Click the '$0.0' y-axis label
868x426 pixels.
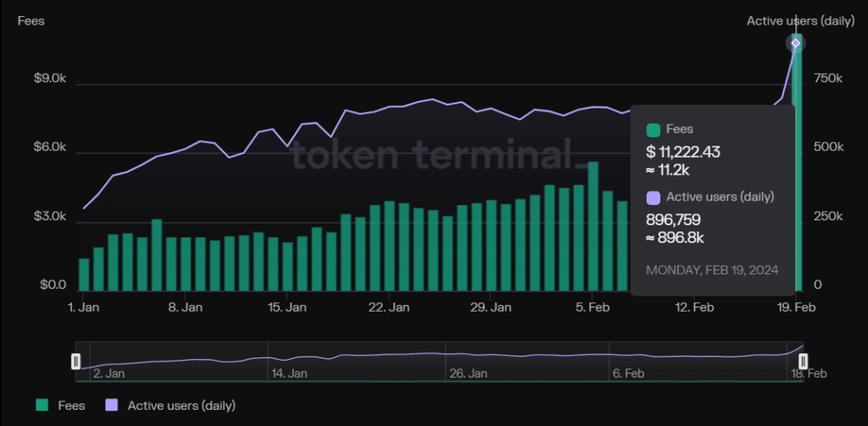pos(52,285)
